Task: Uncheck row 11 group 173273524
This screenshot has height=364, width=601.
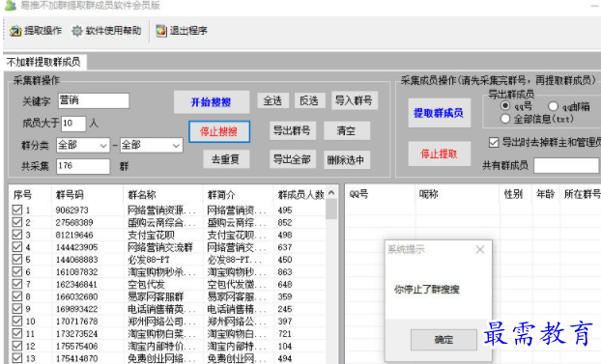Action: 17,333
